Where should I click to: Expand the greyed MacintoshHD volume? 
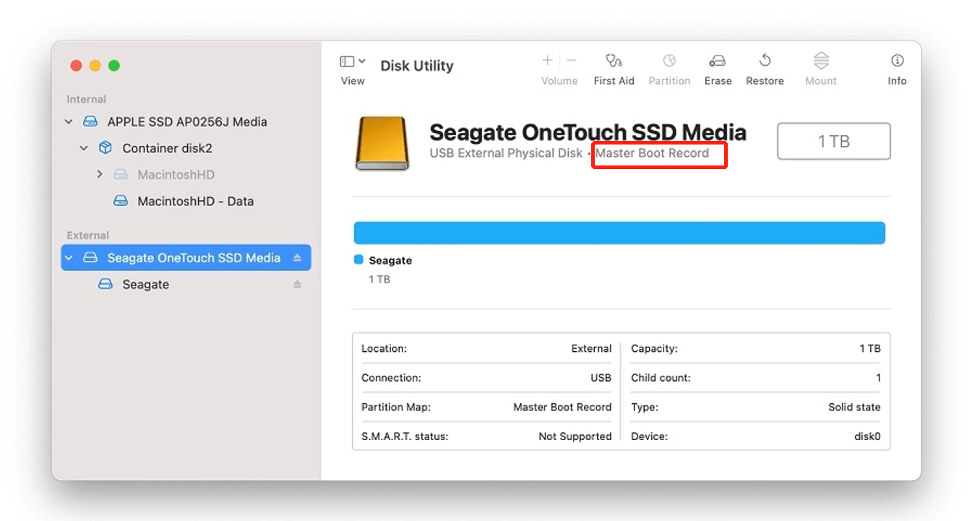[100, 175]
